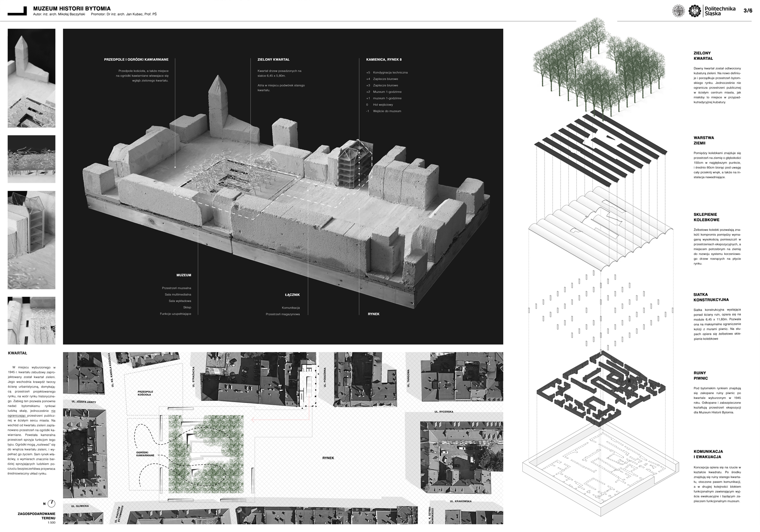Open the wire trees close-up thumbnail
Screen dimensions: 760x532
(x=31, y=159)
